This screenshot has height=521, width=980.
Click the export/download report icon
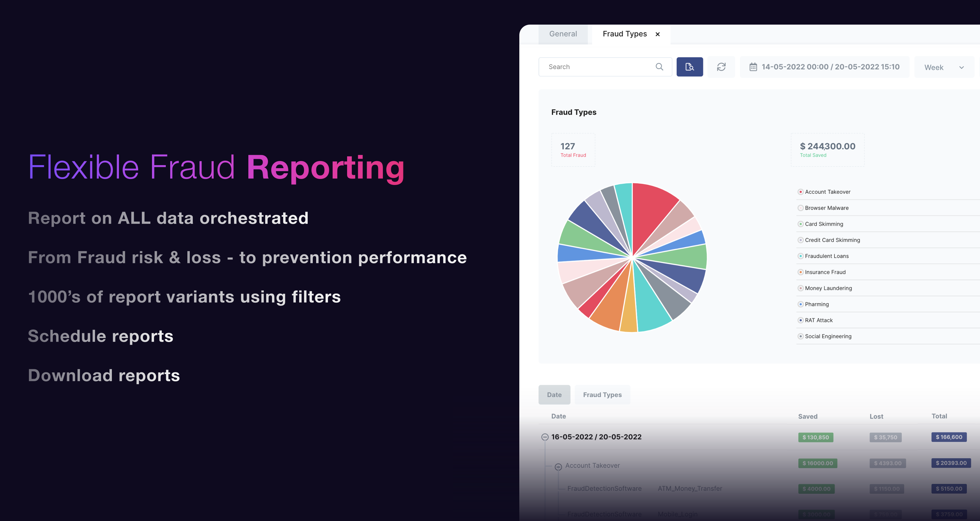[x=689, y=67]
